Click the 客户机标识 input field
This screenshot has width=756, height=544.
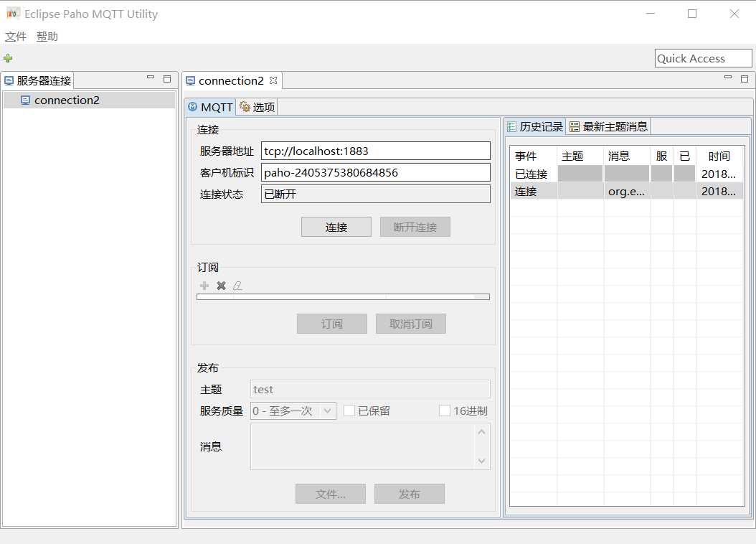tap(376, 172)
